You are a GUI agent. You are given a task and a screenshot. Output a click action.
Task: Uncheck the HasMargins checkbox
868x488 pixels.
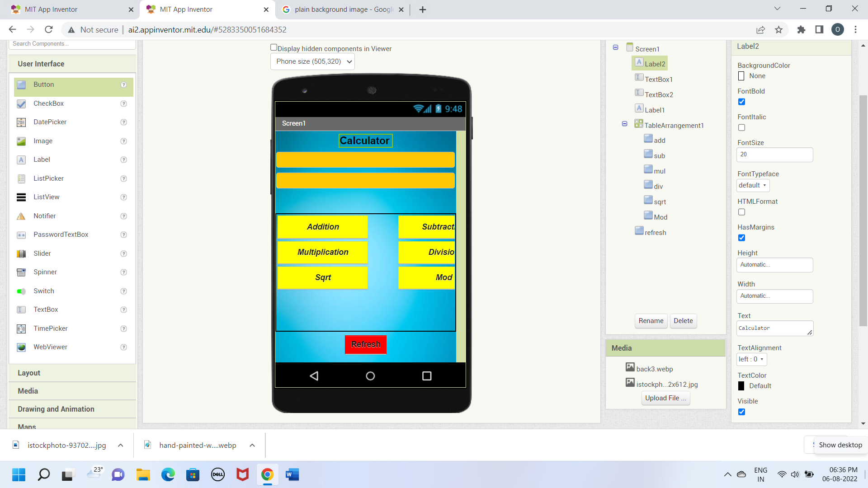click(x=741, y=238)
